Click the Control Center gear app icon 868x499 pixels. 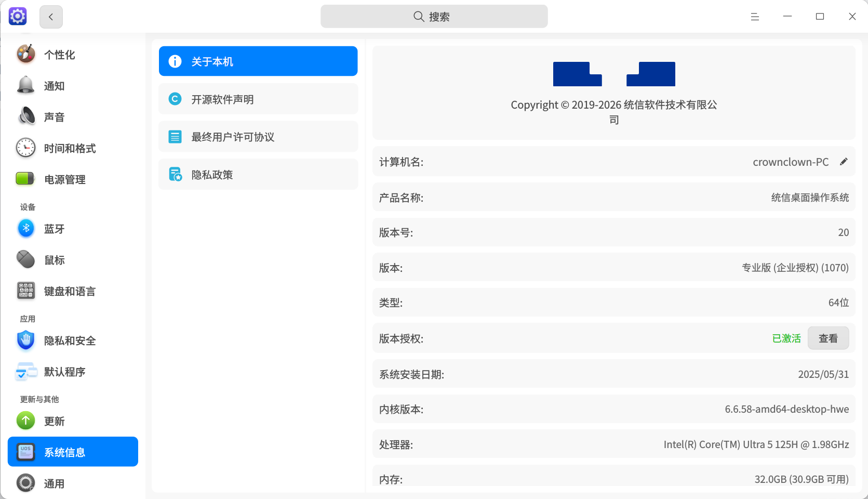coord(18,17)
